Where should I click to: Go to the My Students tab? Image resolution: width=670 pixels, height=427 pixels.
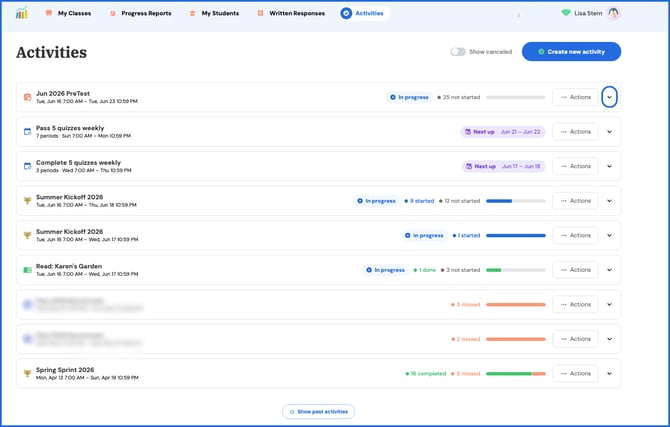[x=214, y=13]
